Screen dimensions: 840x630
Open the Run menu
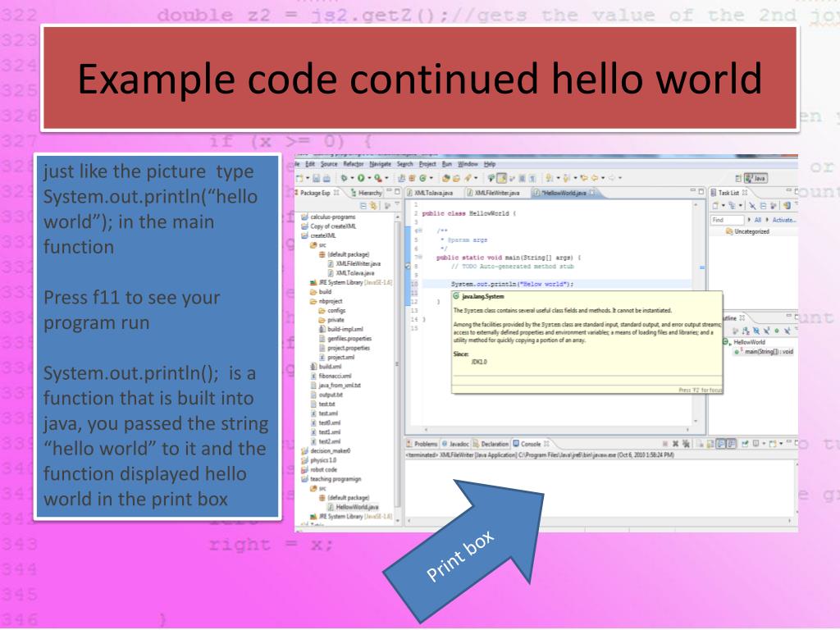point(447,164)
